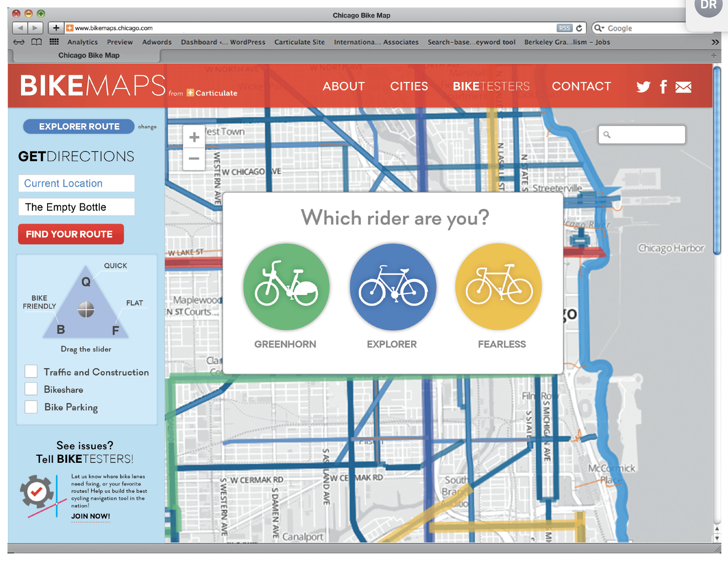
Task: Choose the FEARLESS label
Action: click(x=502, y=344)
